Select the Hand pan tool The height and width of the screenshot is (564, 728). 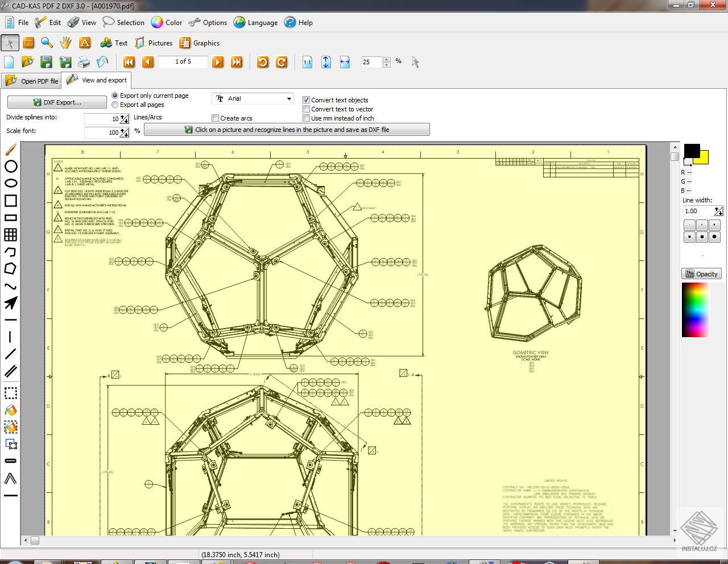pyautogui.click(x=65, y=43)
